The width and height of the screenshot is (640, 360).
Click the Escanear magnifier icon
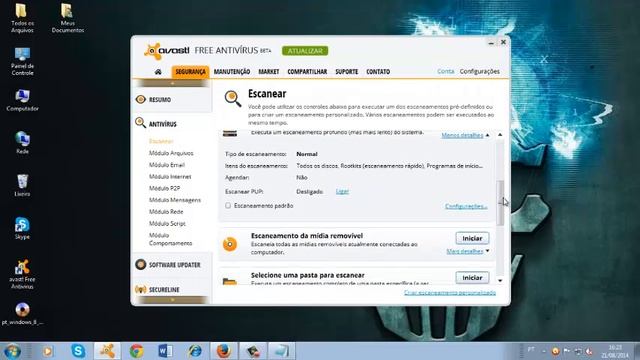pyautogui.click(x=233, y=99)
